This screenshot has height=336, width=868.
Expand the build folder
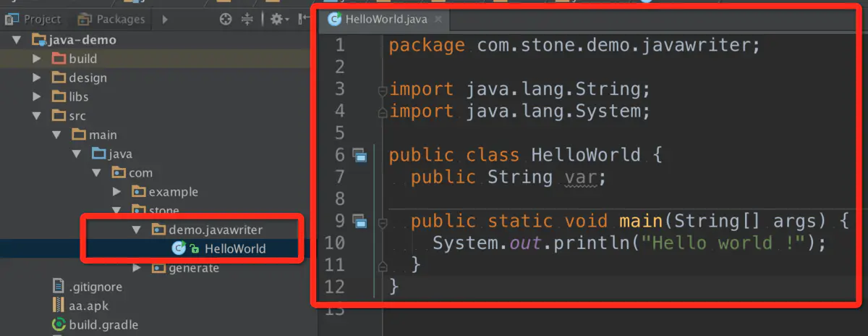pos(37,59)
